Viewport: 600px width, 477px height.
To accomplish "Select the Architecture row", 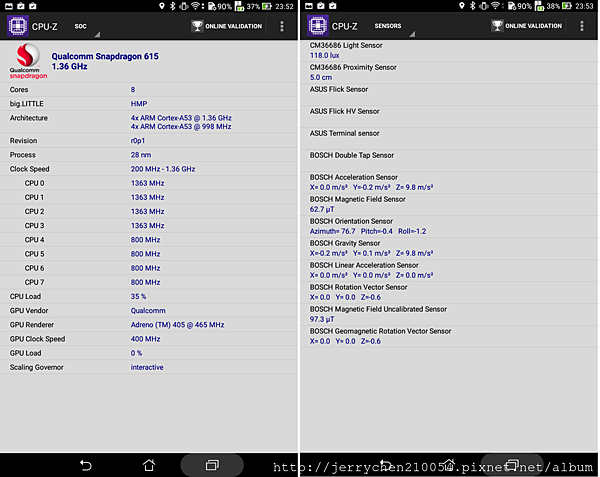I will 149,122.
